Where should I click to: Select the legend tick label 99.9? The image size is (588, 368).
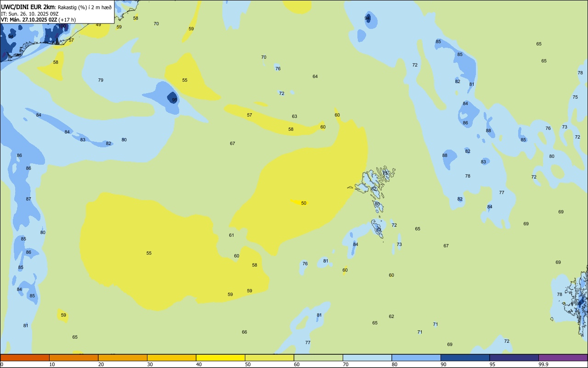pos(543,364)
